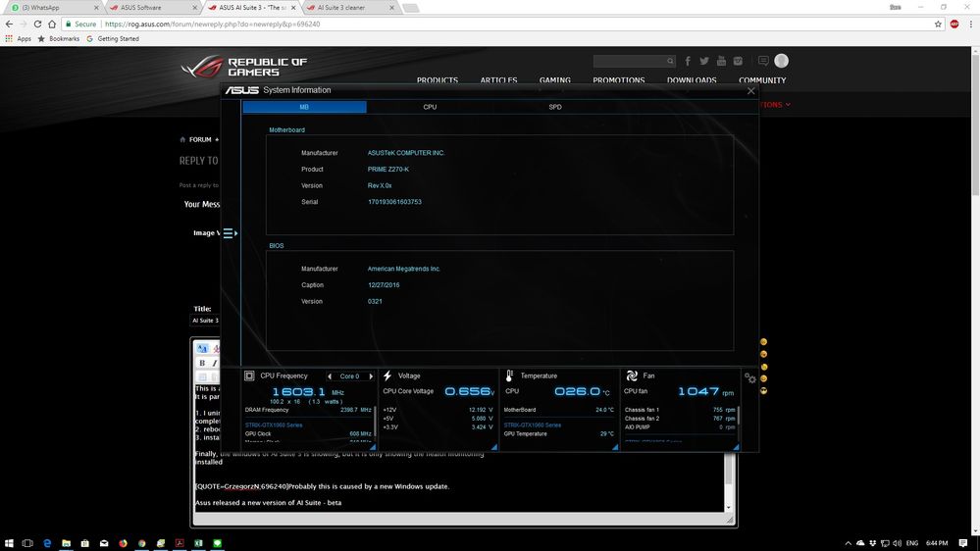Go to previous CPU core with left arrow
This screenshot has height=551, width=980.
click(x=330, y=376)
